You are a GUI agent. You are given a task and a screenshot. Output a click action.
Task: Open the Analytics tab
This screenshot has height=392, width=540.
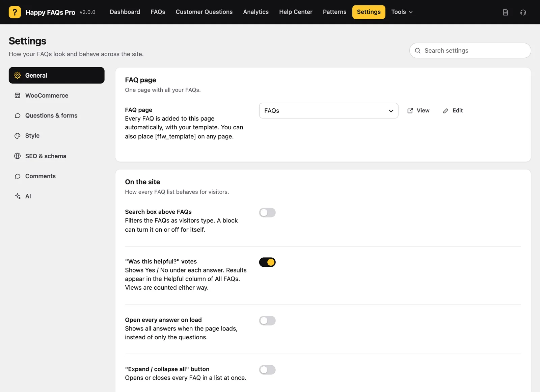(x=256, y=12)
